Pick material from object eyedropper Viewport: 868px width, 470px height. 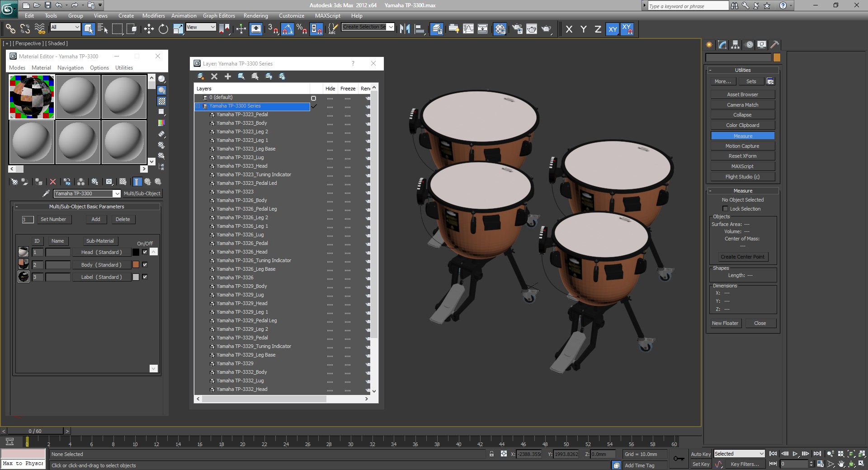pos(46,193)
